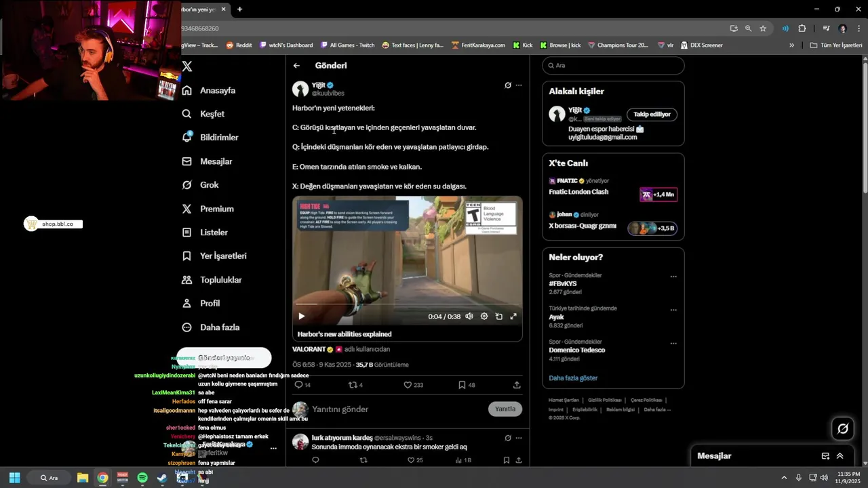Image resolution: width=868 pixels, height=488 pixels.
Task: Seek on the video progress bar
Action: (408, 304)
